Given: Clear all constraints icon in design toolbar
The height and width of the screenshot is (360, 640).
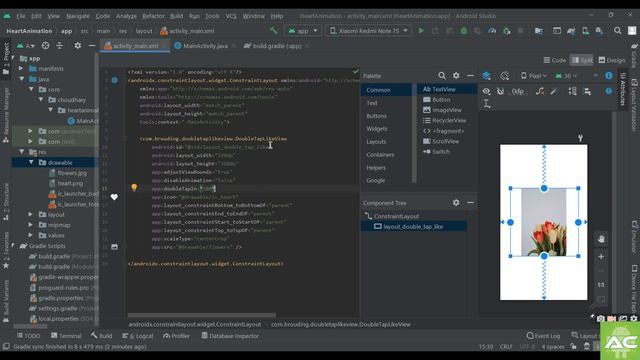Looking at the screenshot, I should (x=540, y=91).
